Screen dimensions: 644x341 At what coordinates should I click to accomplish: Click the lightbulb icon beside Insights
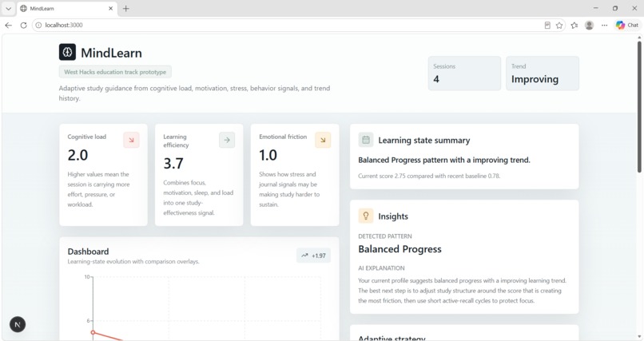365,216
